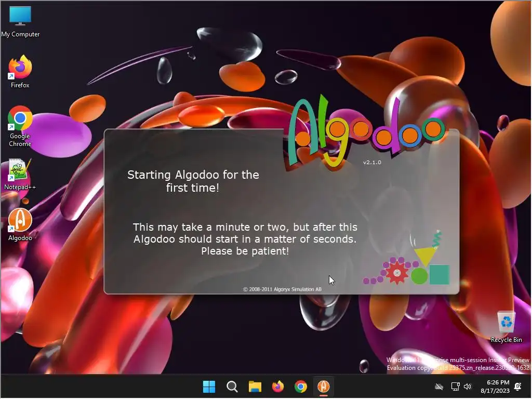This screenshot has width=532, height=399.
Task: Select the Recycle Bin desktop icon
Action: tap(506, 327)
